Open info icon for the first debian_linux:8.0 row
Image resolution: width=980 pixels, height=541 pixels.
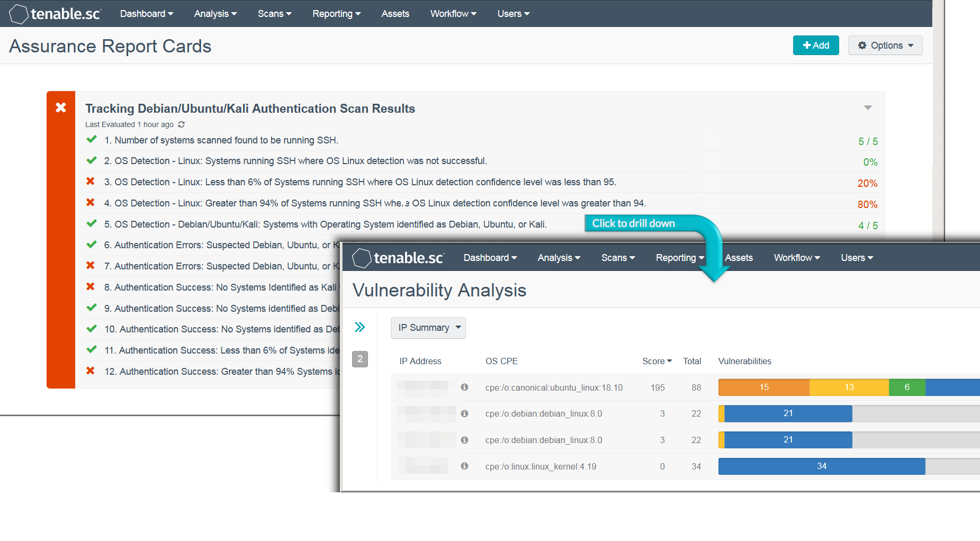pos(464,413)
